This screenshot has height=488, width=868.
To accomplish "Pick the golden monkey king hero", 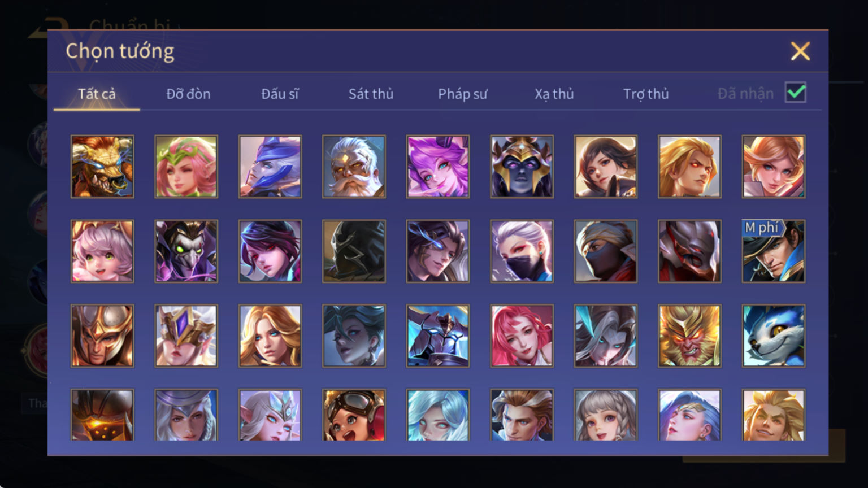I will pyautogui.click(x=689, y=336).
